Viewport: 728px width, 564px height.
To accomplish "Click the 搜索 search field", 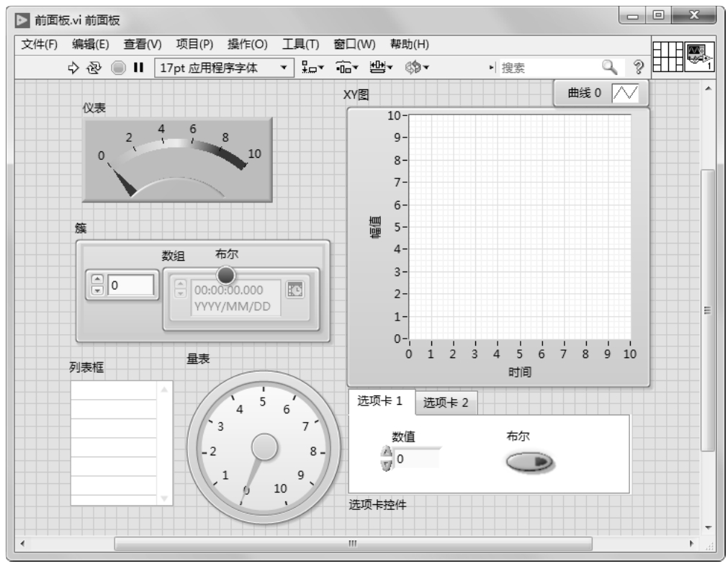I will click(549, 68).
